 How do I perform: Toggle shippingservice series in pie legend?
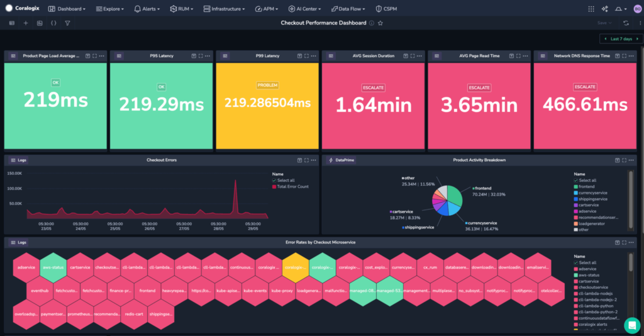(590, 199)
